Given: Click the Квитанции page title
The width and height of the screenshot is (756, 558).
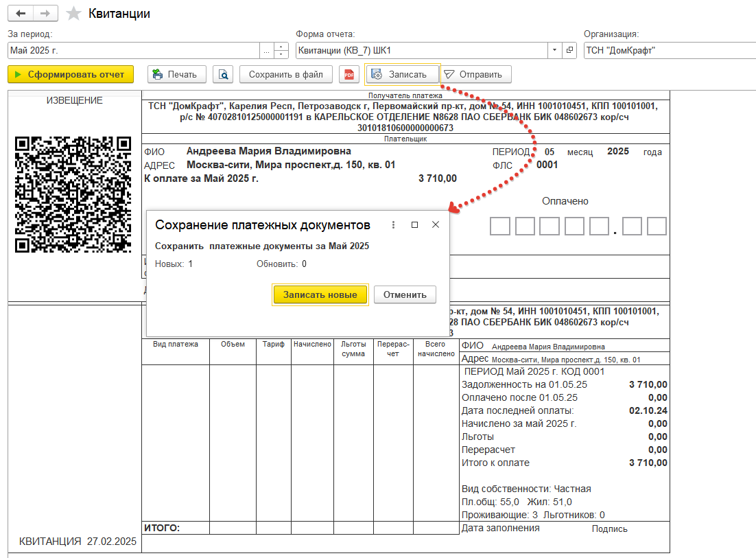Looking at the screenshot, I should pos(119,14).
